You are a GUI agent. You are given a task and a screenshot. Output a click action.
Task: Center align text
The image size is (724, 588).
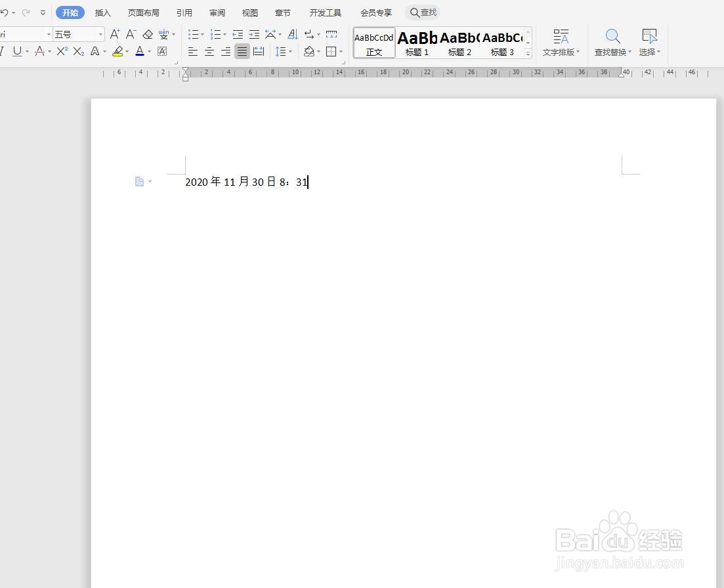coord(209,51)
